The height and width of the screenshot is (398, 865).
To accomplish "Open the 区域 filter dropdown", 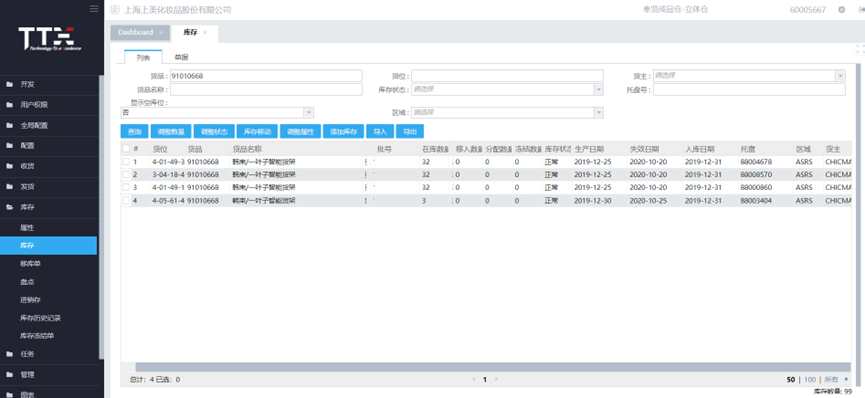I will tap(599, 113).
